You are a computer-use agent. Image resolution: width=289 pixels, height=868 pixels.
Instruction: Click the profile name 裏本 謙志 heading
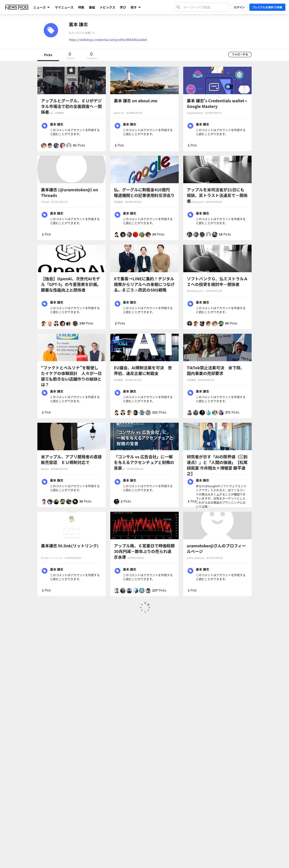[x=78, y=25]
